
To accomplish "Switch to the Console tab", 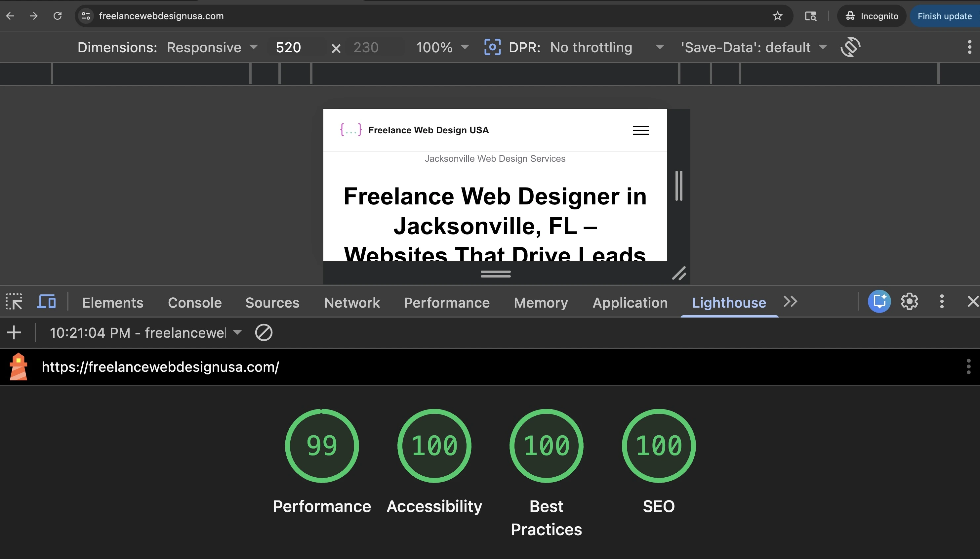I will [194, 303].
